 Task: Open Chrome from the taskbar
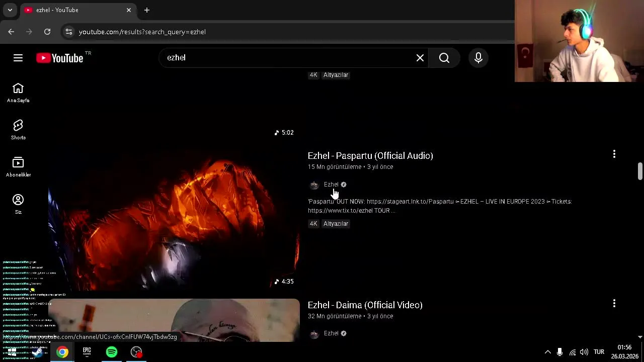62,352
